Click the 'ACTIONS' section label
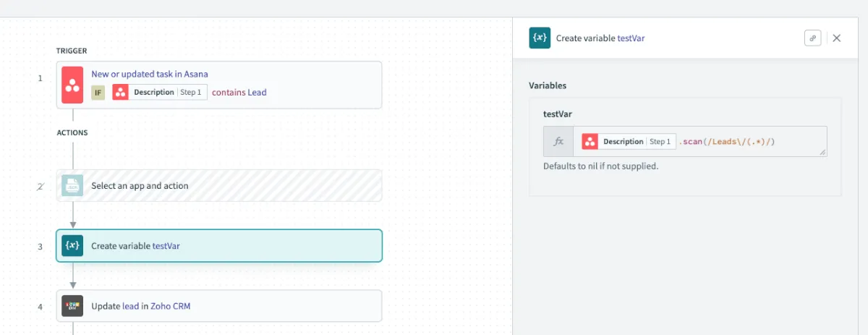Screen dimensions: 868x335 pos(72,133)
